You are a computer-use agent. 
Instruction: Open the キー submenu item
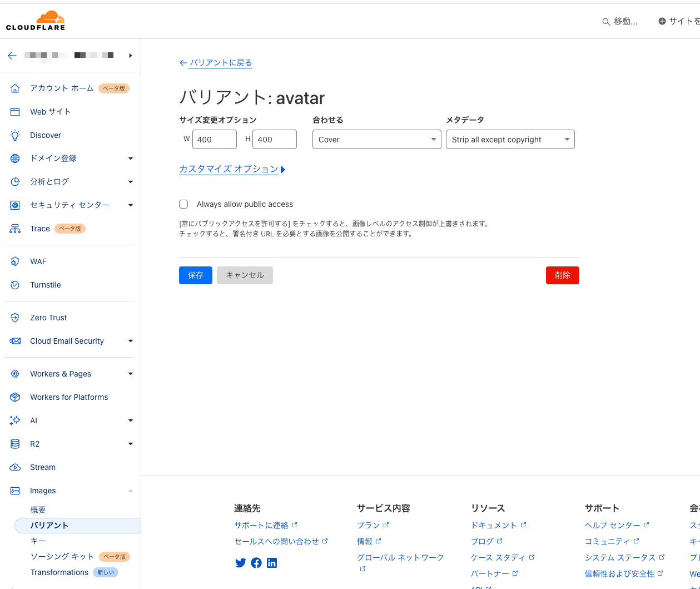pos(38,541)
